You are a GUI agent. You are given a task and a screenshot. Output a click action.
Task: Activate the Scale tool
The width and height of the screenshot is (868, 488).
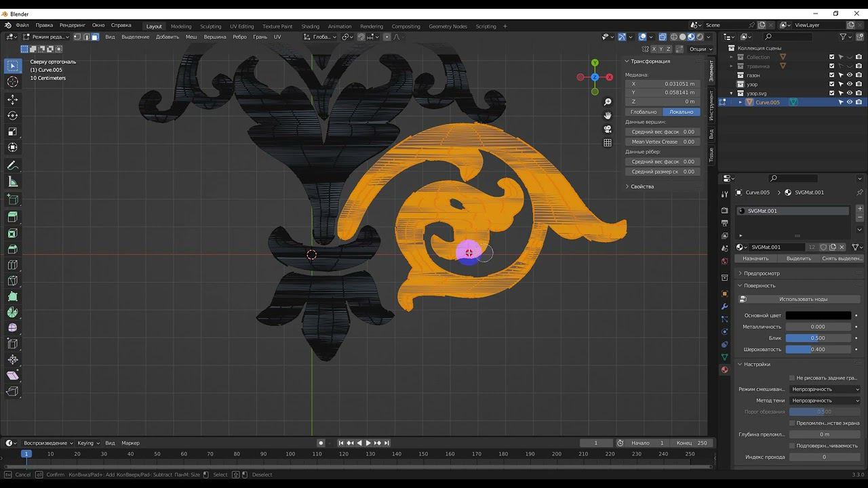(x=12, y=131)
